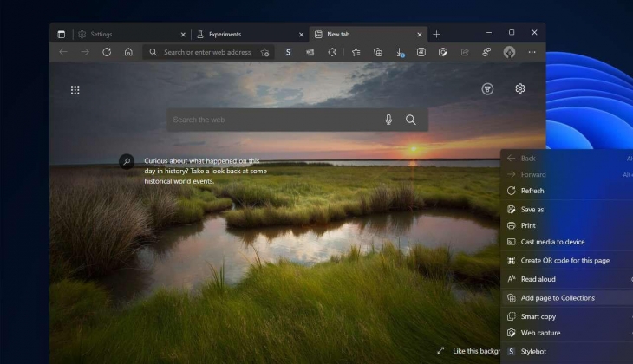Open the Office extension icon
This screenshot has height=364, width=633.
click(310, 52)
